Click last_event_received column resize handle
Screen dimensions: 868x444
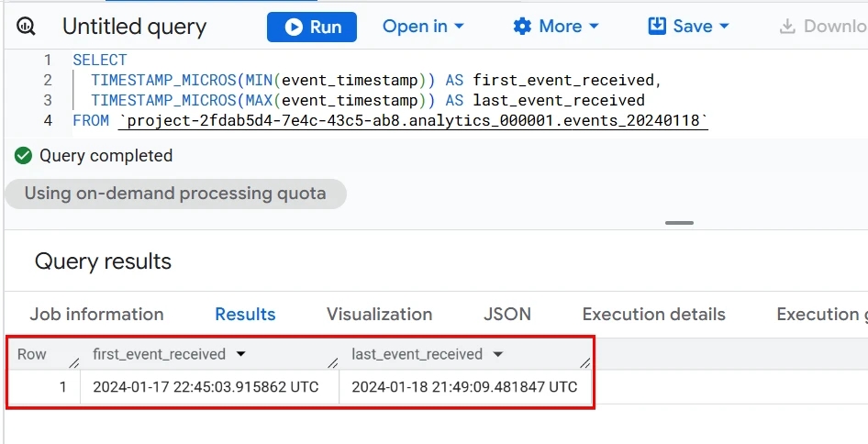click(x=585, y=363)
